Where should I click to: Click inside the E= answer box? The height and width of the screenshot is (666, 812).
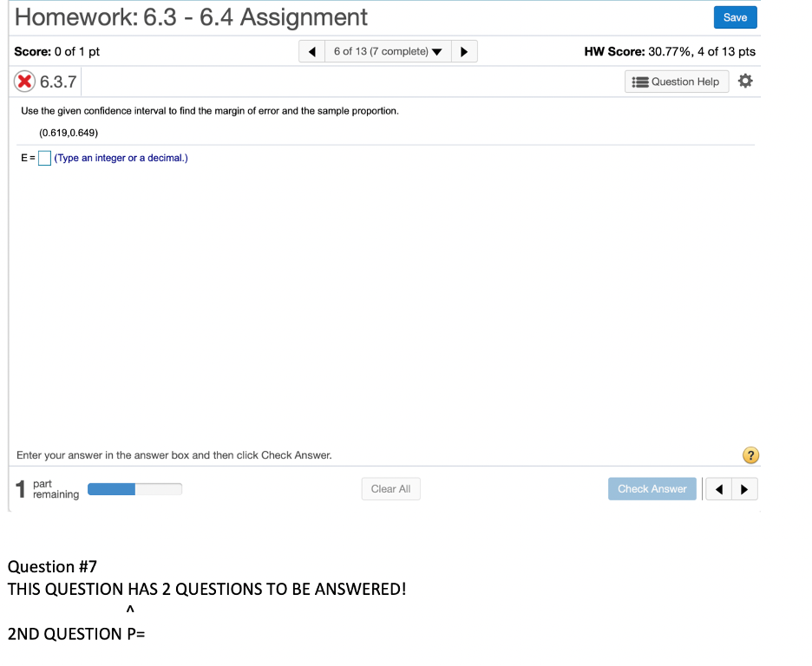pyautogui.click(x=44, y=158)
